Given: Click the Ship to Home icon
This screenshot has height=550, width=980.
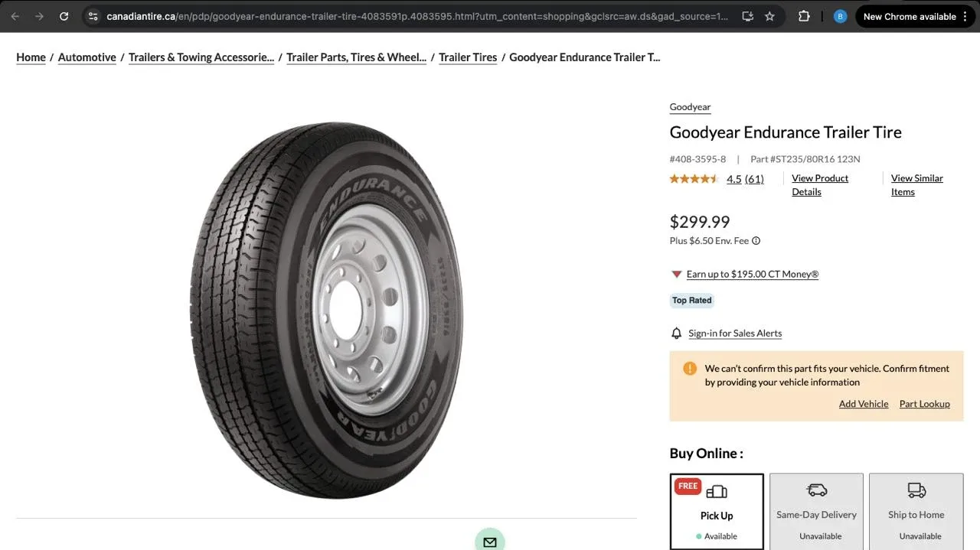Looking at the screenshot, I should coord(916,489).
